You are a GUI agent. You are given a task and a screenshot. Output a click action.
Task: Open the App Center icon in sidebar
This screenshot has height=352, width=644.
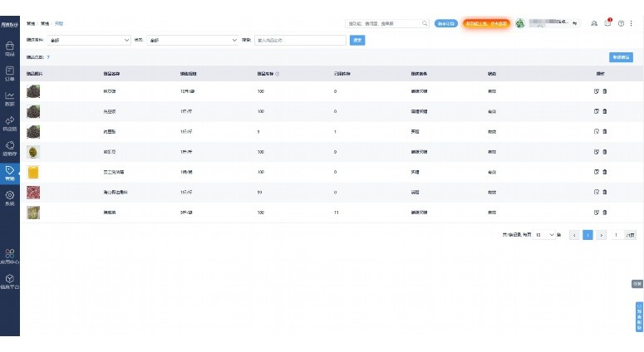(9, 253)
